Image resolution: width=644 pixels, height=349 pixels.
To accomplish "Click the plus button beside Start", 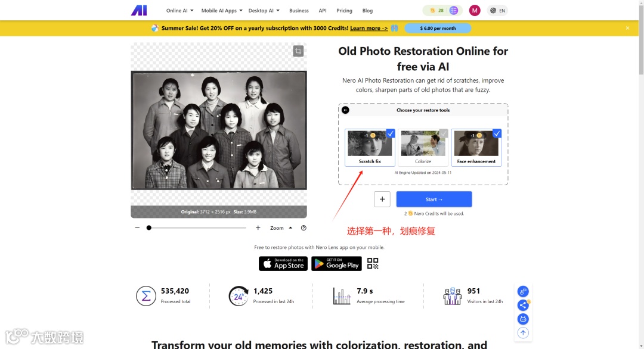I will [x=382, y=200].
